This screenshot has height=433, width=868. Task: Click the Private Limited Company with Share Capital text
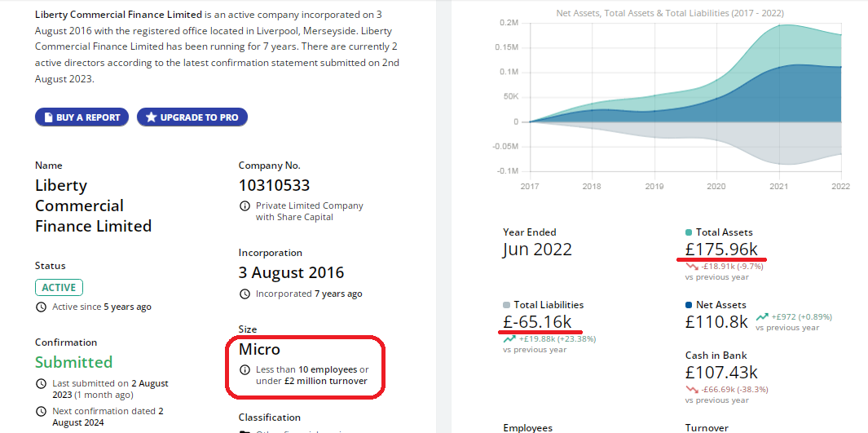(310, 211)
